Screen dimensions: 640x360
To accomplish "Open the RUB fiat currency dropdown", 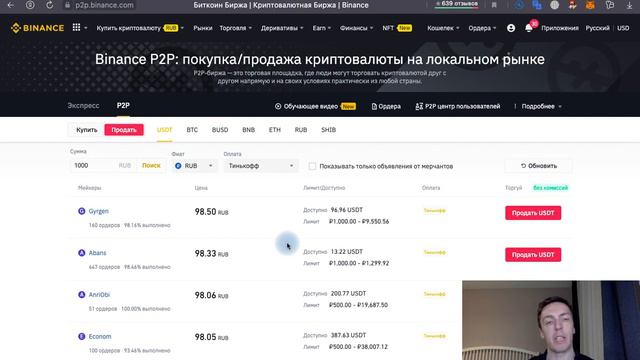I will click(x=194, y=166).
